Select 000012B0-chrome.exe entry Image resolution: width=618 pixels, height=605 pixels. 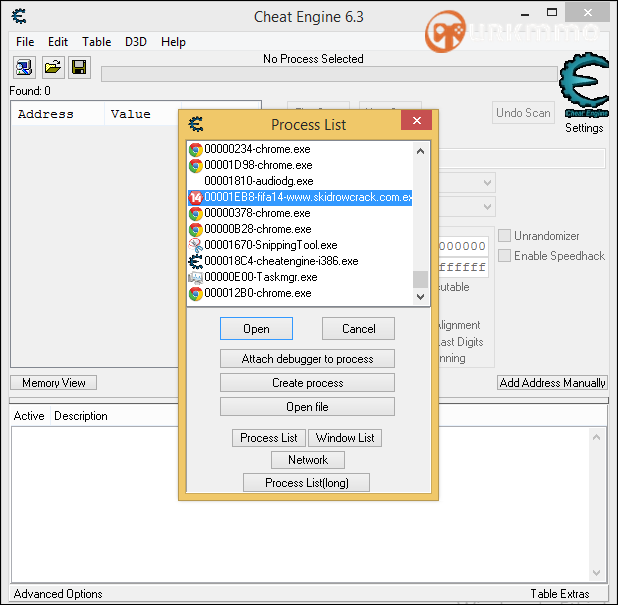(300, 293)
